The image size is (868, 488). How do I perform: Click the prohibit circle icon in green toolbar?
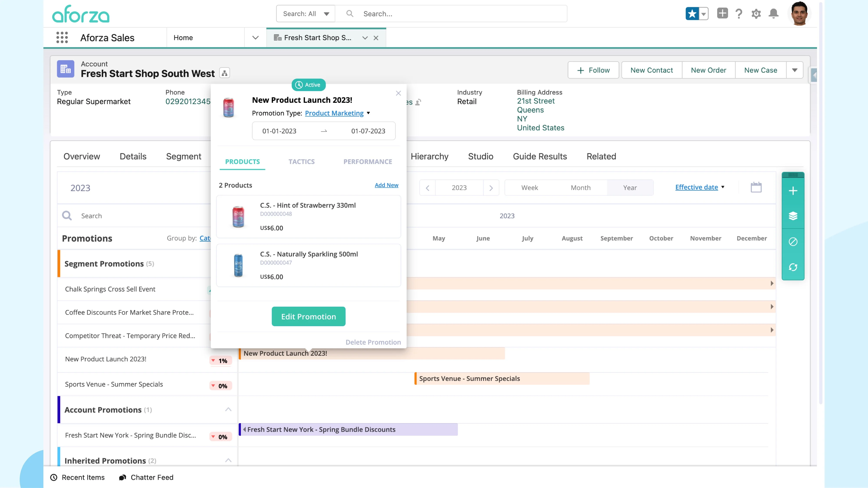pyautogui.click(x=793, y=241)
